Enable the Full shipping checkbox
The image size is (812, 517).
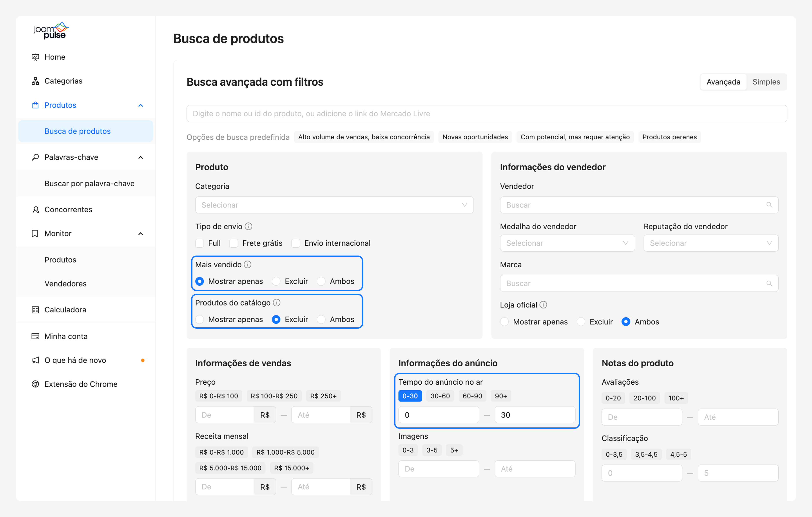click(200, 243)
